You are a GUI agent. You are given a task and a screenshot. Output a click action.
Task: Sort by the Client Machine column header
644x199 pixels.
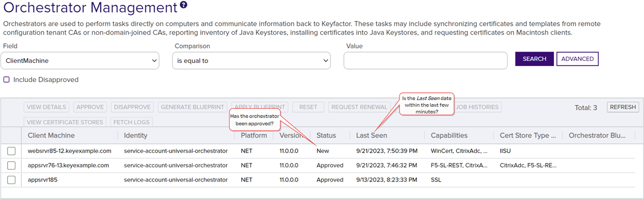[51, 136]
